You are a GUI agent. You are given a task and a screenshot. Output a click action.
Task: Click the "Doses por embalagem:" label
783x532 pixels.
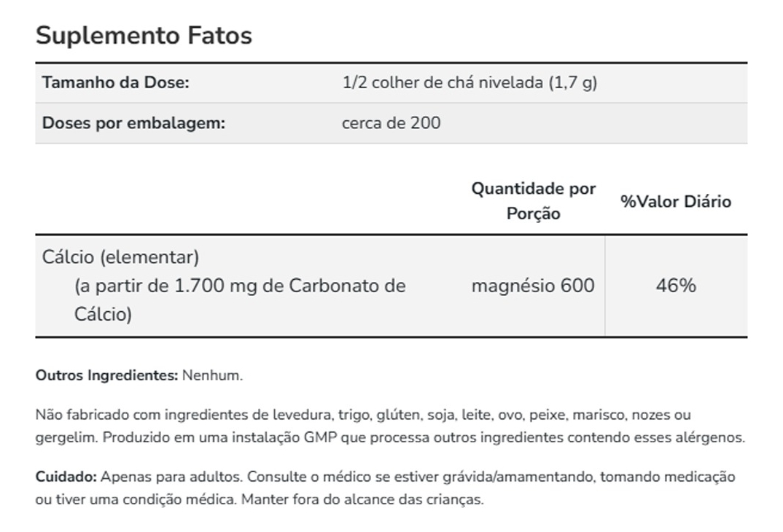(133, 122)
